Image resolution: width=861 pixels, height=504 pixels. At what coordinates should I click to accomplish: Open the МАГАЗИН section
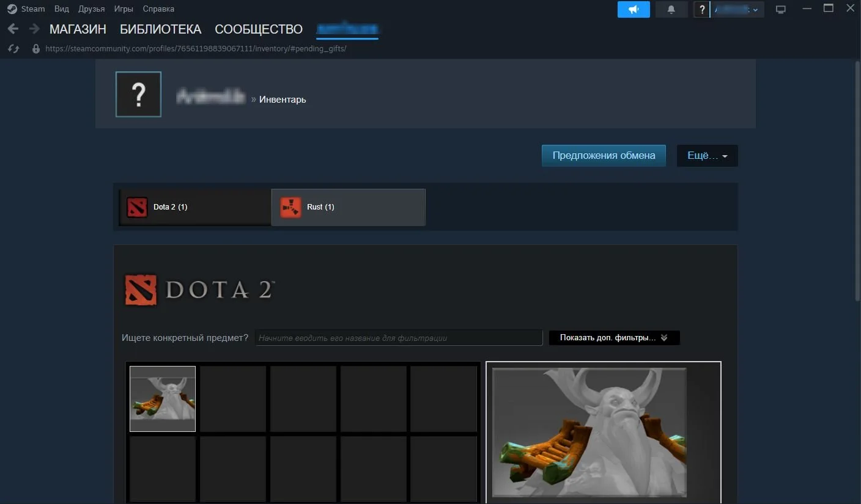click(78, 29)
